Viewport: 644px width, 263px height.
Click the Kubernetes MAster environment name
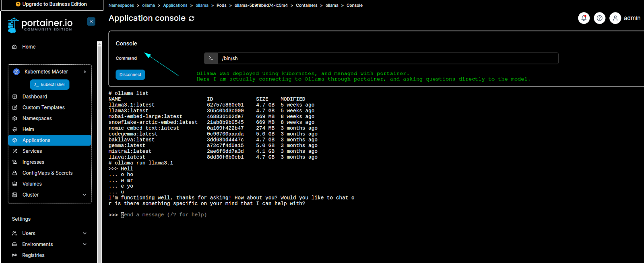point(46,72)
